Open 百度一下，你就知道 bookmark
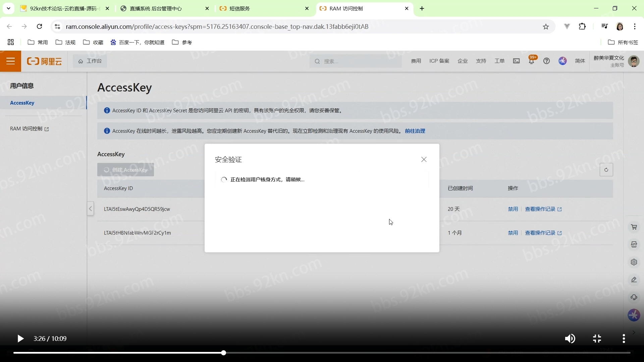Viewport: 644px width, 362px height. (138, 42)
